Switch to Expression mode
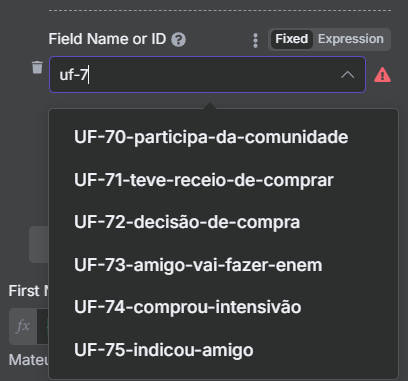 pyautogui.click(x=351, y=39)
